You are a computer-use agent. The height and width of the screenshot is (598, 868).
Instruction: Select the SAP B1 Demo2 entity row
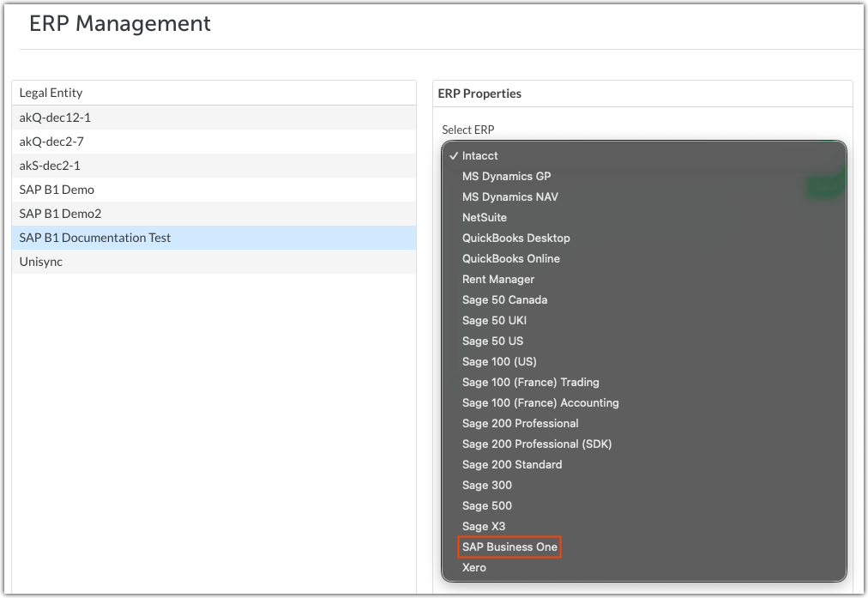click(x=214, y=214)
